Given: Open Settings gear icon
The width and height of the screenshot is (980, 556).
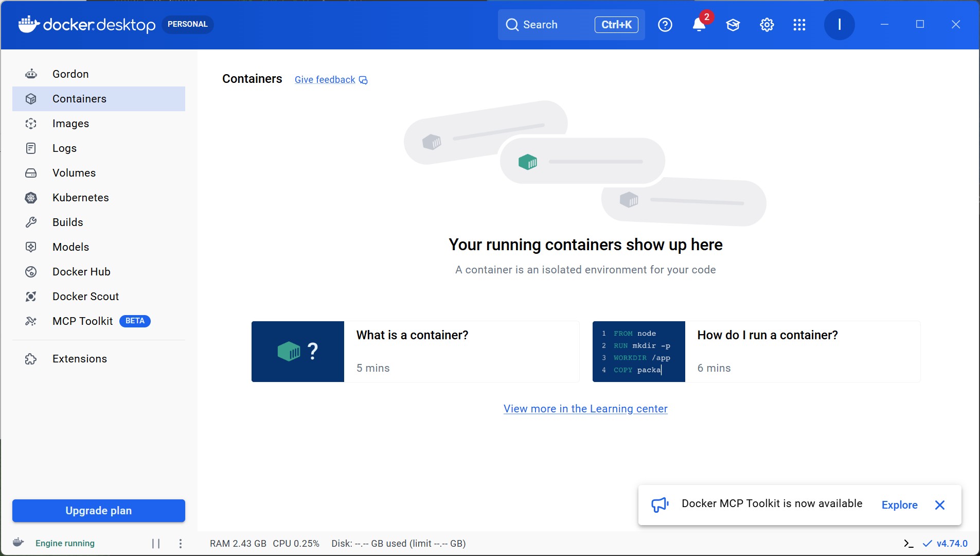Looking at the screenshot, I should (x=767, y=25).
